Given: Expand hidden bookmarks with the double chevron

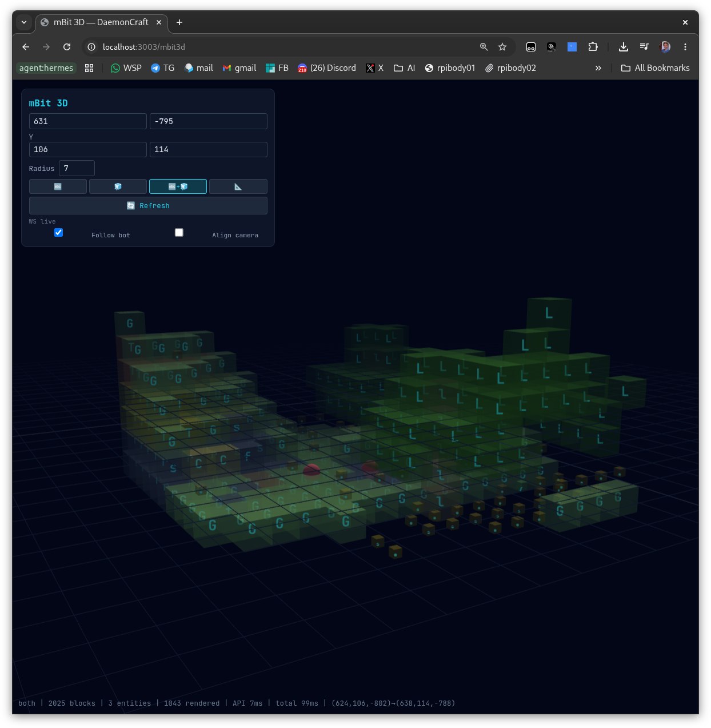Looking at the screenshot, I should tap(598, 68).
